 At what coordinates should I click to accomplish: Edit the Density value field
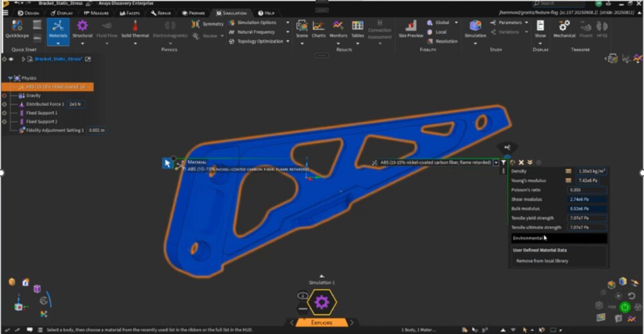tap(591, 171)
